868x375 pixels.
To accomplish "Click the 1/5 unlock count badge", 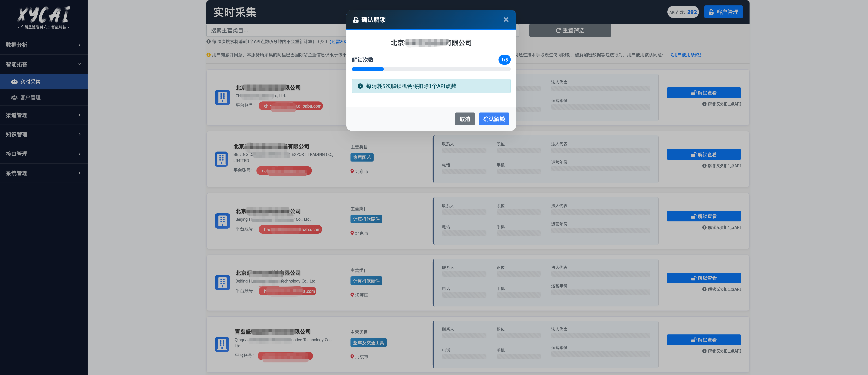I will [504, 60].
